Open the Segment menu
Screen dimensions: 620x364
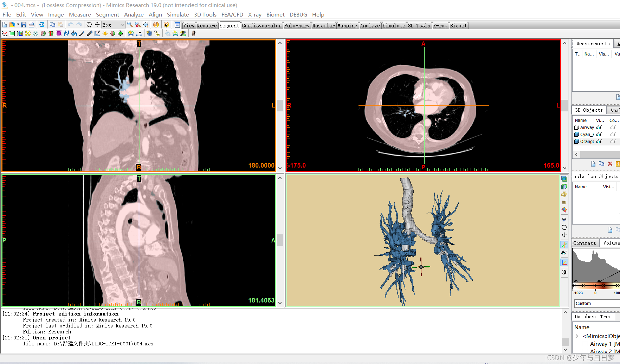(107, 14)
